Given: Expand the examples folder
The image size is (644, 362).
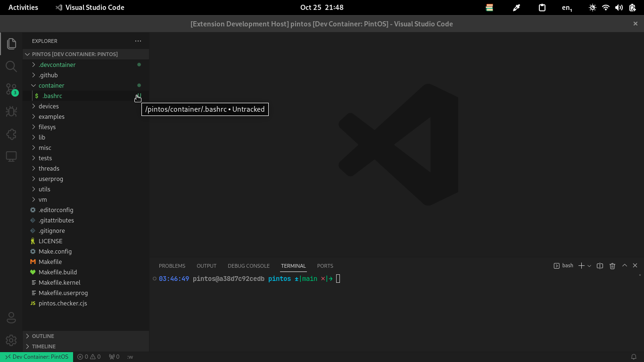Looking at the screenshot, I should 86,116.
